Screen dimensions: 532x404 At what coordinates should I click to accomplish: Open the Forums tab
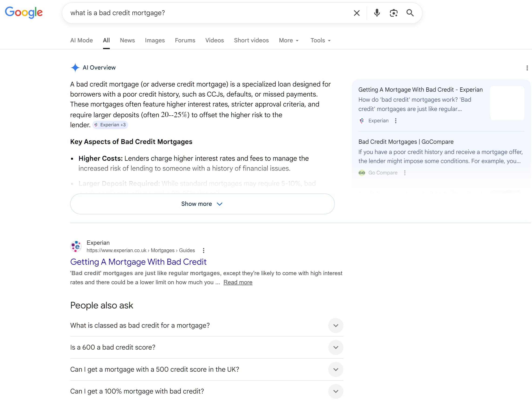pos(185,40)
